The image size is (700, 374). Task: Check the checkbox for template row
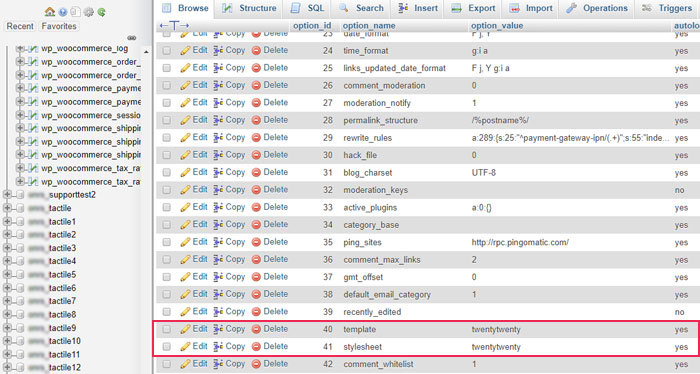coord(167,329)
